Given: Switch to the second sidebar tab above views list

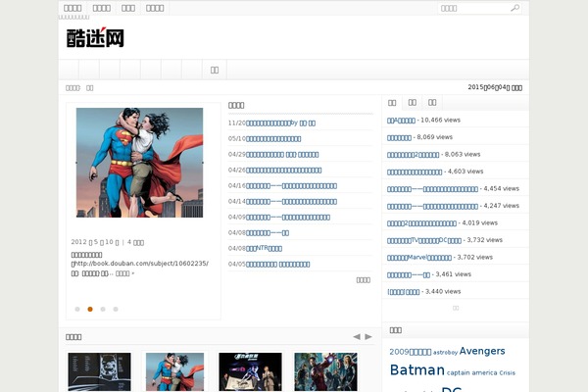Looking at the screenshot, I should [413, 102].
